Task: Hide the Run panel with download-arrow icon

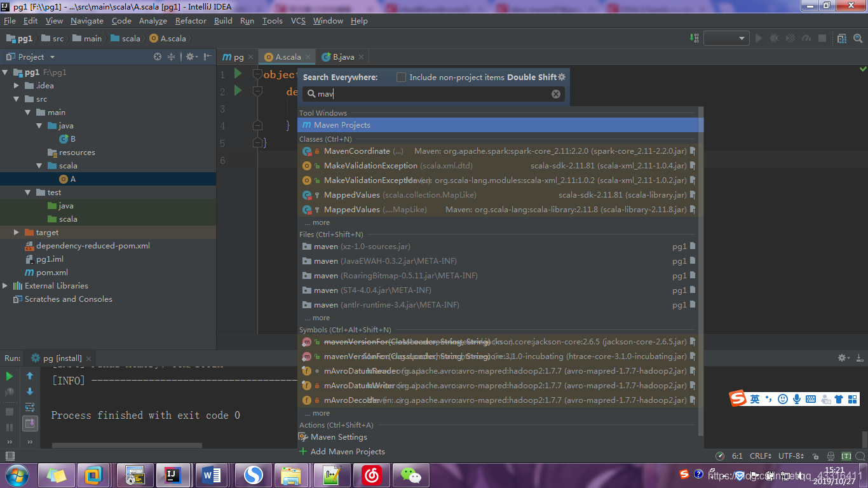Action: click(x=858, y=358)
